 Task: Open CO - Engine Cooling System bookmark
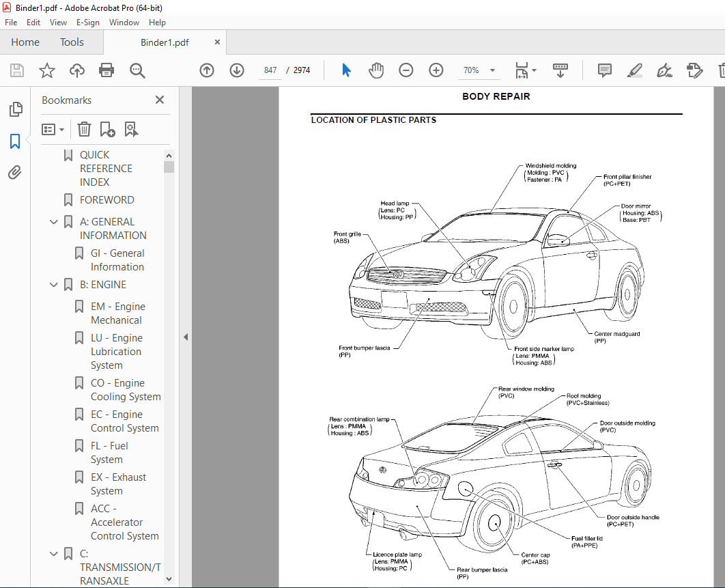126,390
